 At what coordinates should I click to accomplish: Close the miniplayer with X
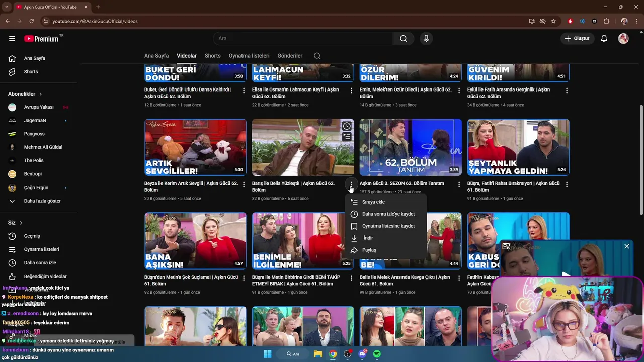click(x=626, y=246)
